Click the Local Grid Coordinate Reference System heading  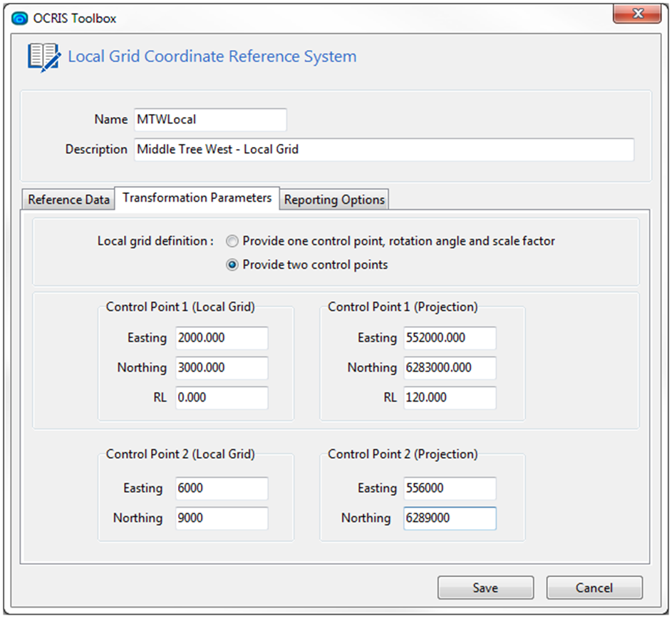coord(212,56)
